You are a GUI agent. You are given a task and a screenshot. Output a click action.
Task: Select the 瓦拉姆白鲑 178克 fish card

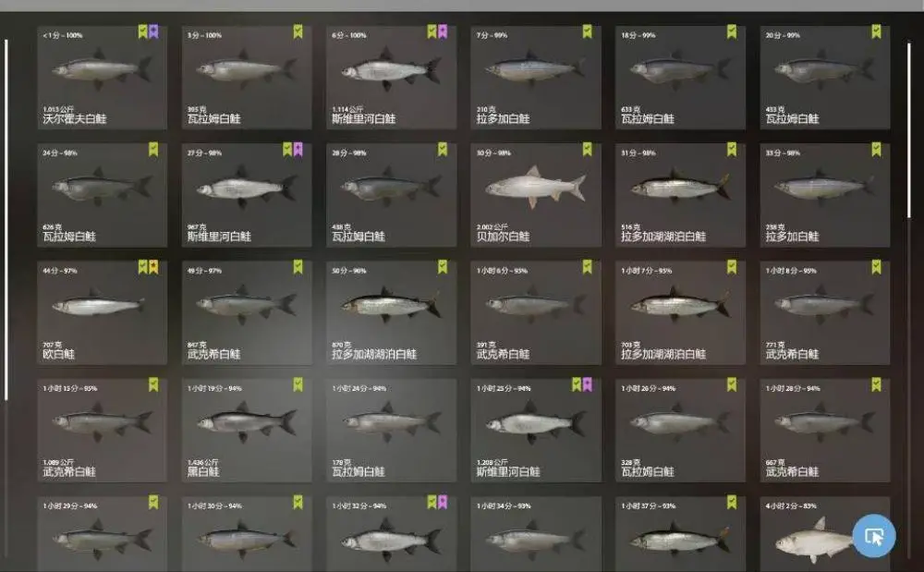[x=391, y=431]
